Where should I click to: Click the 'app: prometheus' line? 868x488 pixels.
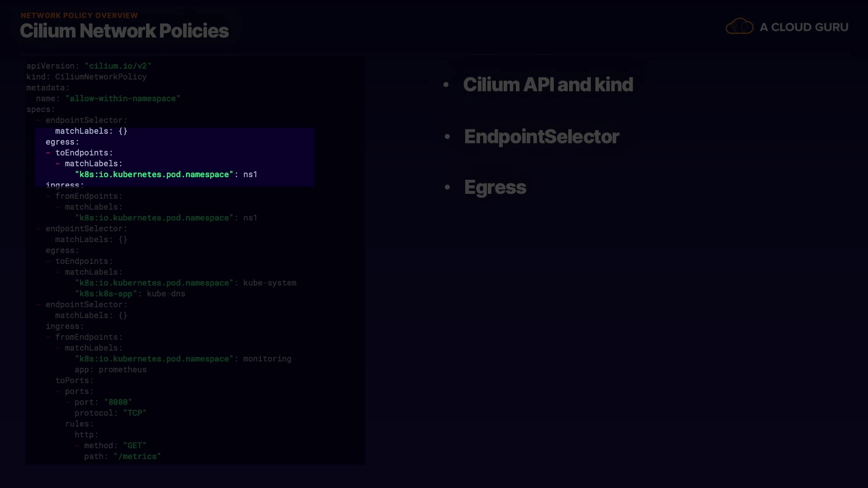coord(110,370)
